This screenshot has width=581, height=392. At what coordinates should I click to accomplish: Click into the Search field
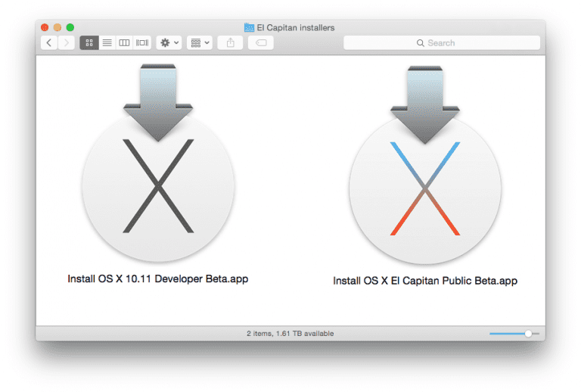coord(442,43)
